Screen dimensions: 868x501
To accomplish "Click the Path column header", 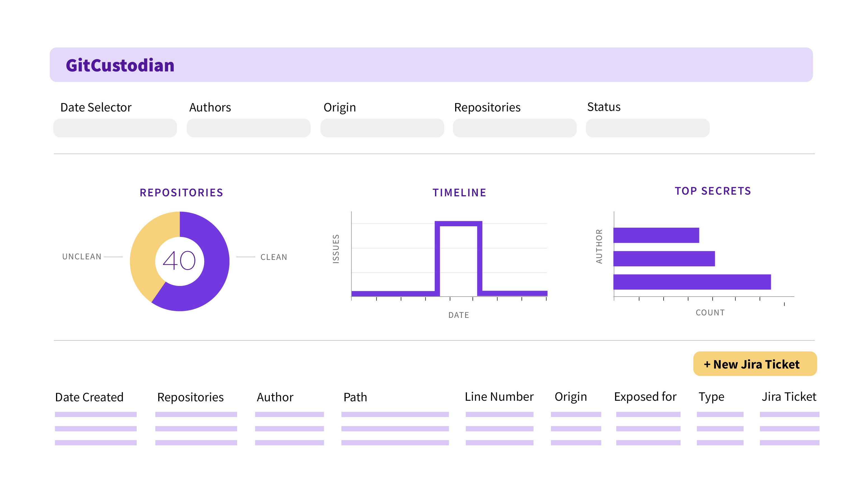I will [x=355, y=397].
